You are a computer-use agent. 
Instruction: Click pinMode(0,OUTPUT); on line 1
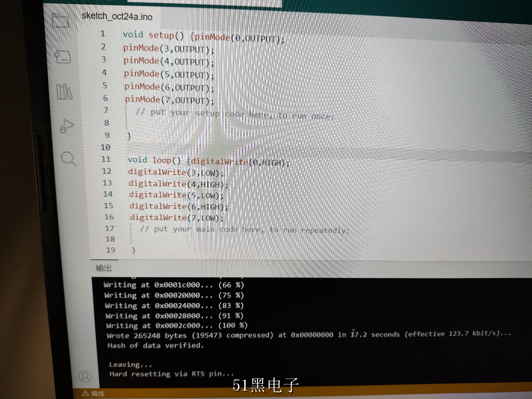pos(239,38)
